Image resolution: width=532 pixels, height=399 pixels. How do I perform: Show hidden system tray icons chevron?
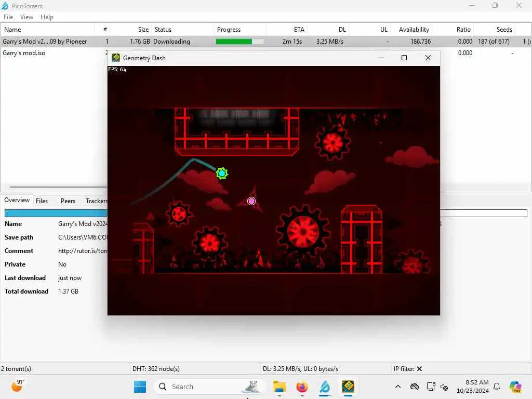[398, 387]
